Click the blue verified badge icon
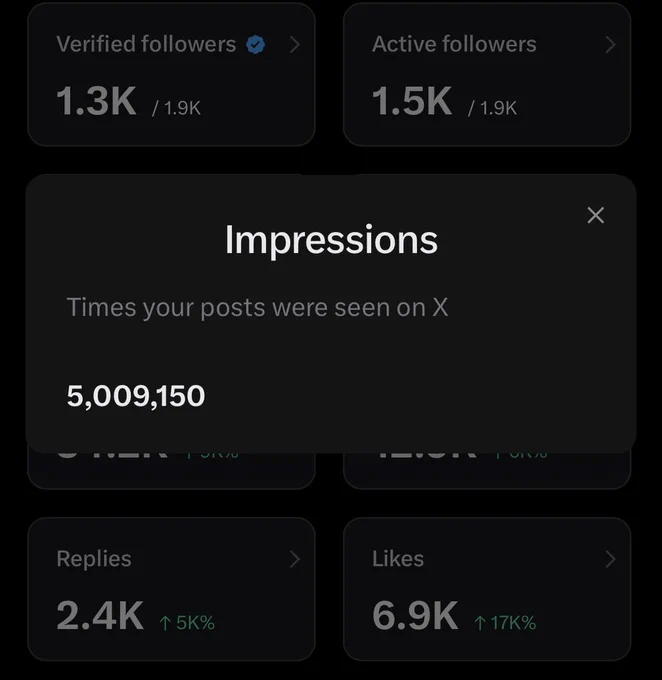The height and width of the screenshot is (680, 662). [x=256, y=45]
